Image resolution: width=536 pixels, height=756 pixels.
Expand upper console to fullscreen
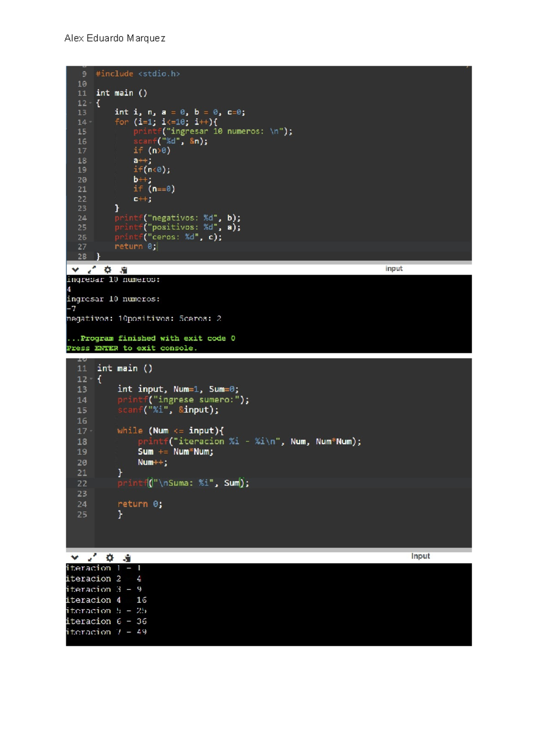(x=92, y=270)
